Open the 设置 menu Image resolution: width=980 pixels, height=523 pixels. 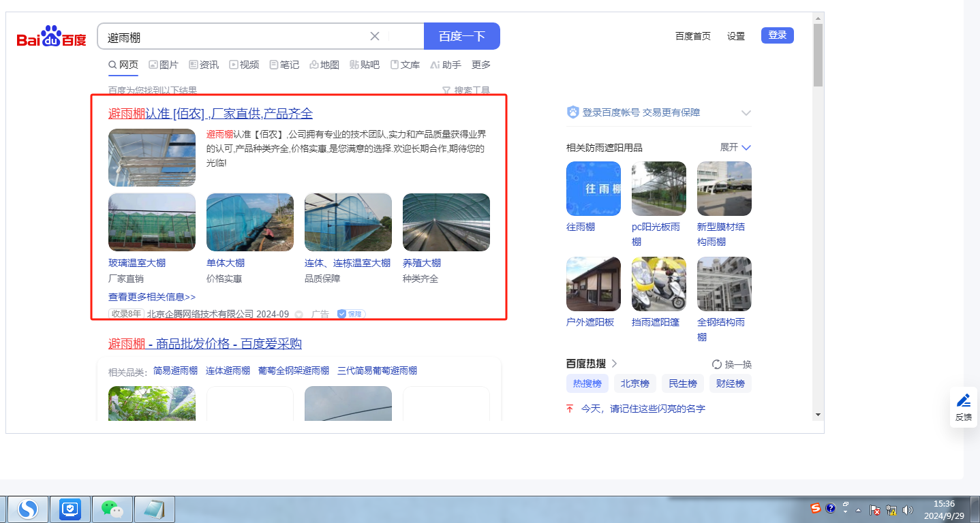pos(736,36)
